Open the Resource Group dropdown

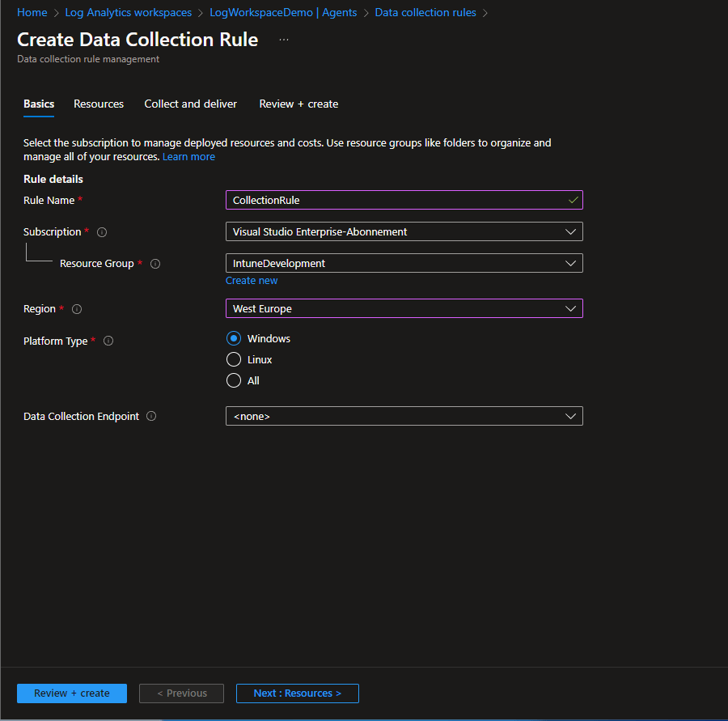pyautogui.click(x=404, y=264)
